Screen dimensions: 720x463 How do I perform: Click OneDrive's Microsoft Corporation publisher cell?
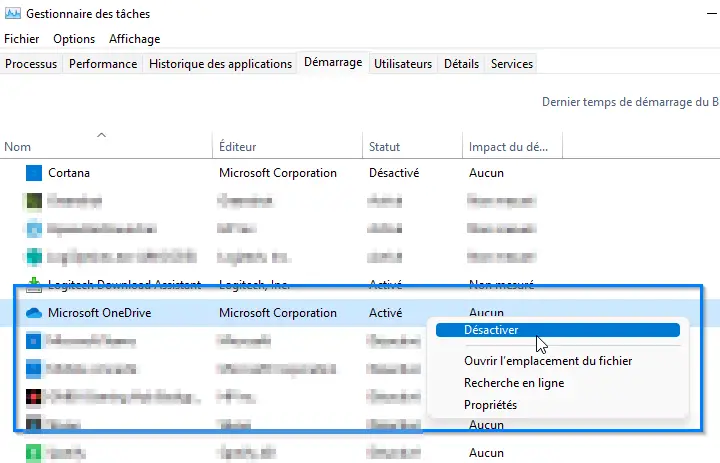tap(278, 313)
